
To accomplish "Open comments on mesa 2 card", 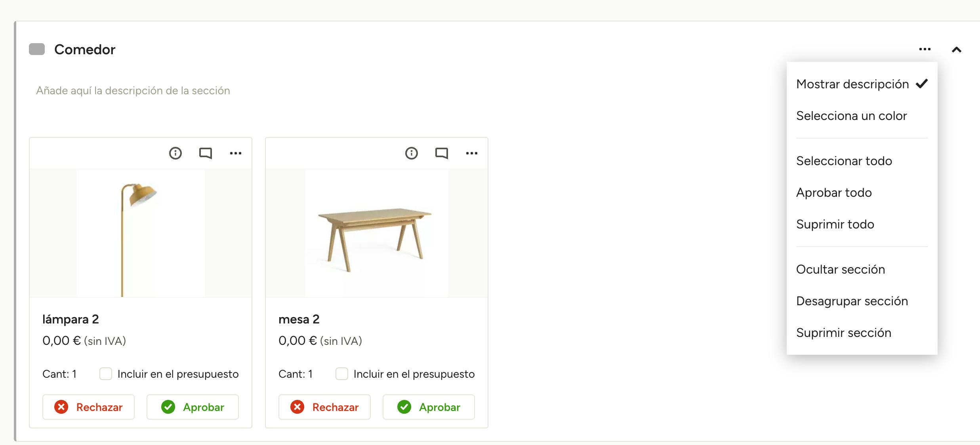I will [441, 153].
